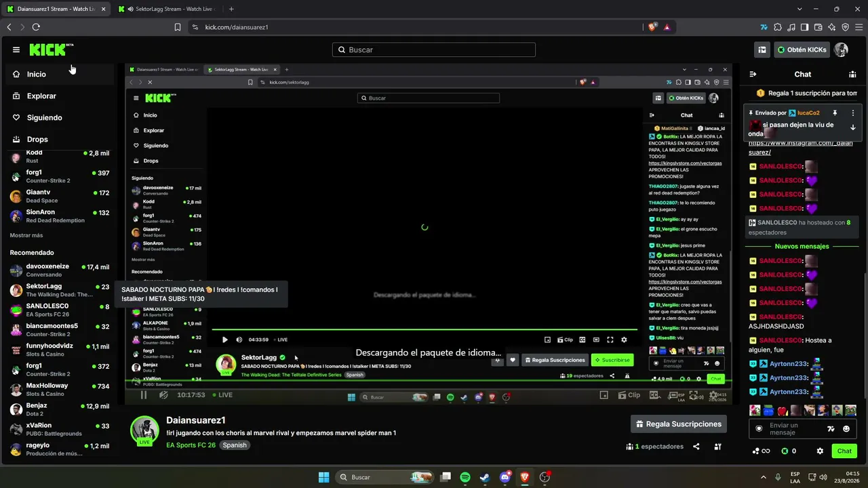Open the emoji picker in chat input
The height and width of the screenshot is (488, 868).
[846, 428]
